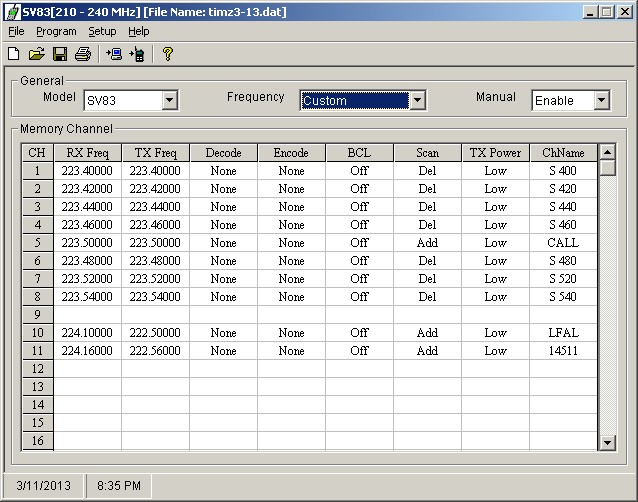This screenshot has width=638, height=502.
Task: Click the yellow question mark help icon
Action: (x=168, y=54)
